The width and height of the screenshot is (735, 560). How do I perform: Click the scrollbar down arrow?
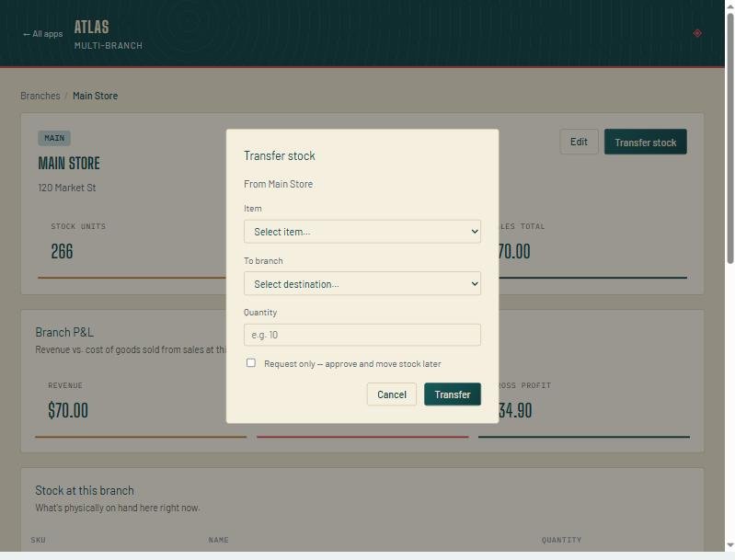coord(729,545)
